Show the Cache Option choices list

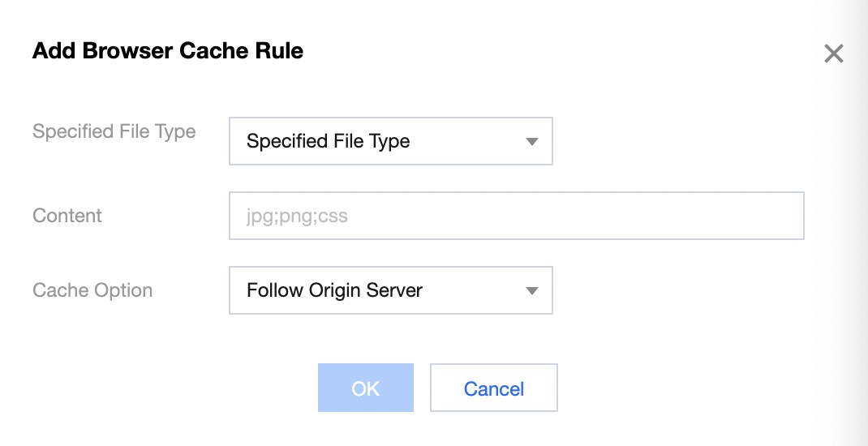click(390, 290)
